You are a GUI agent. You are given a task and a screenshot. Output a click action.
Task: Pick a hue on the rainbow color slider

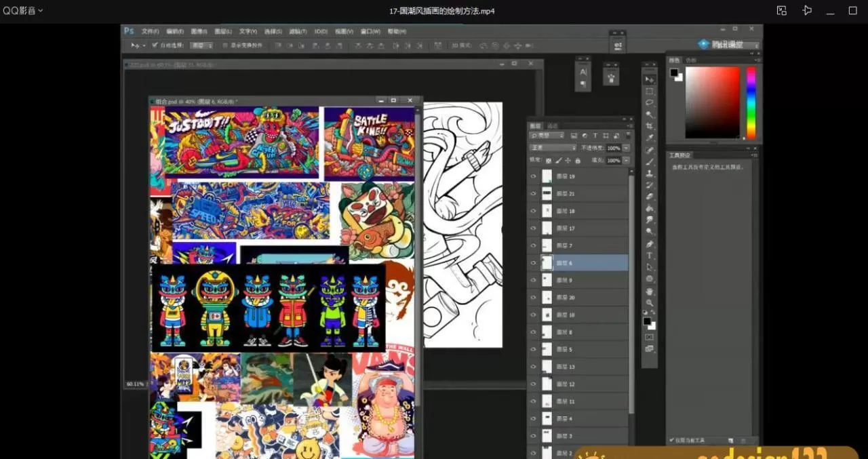[752, 102]
